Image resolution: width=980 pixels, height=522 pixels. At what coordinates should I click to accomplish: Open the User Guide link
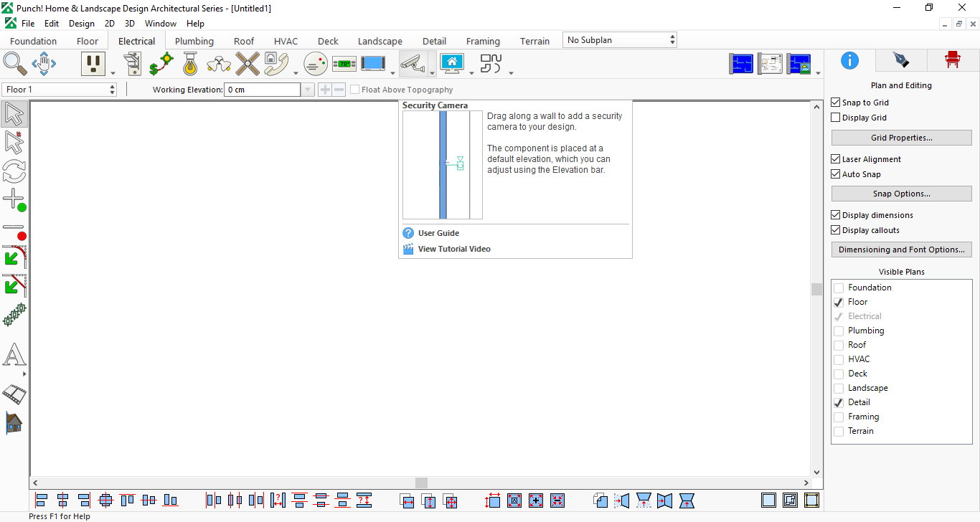click(x=438, y=233)
